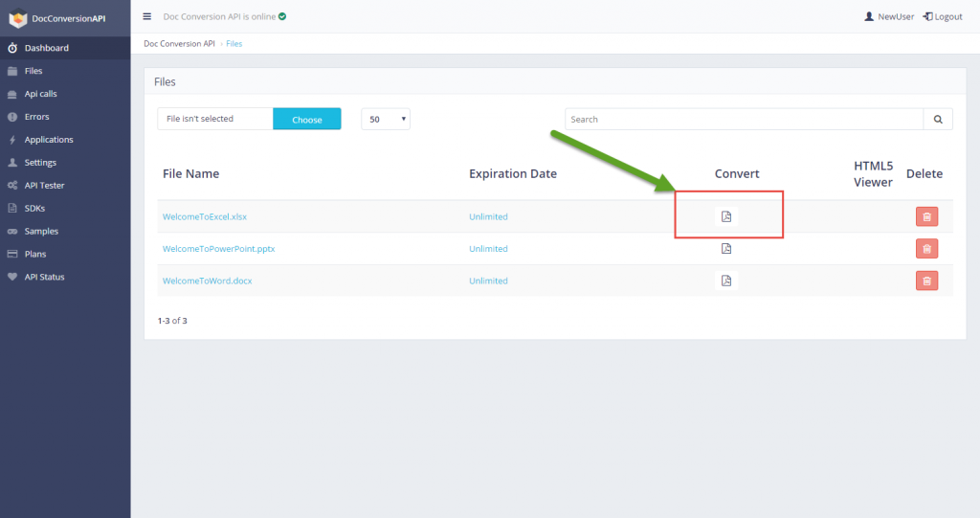Click Unlimited expiration for WelcomeToPowerPoint.pptx
Screen dimensions: 980x518
point(488,248)
